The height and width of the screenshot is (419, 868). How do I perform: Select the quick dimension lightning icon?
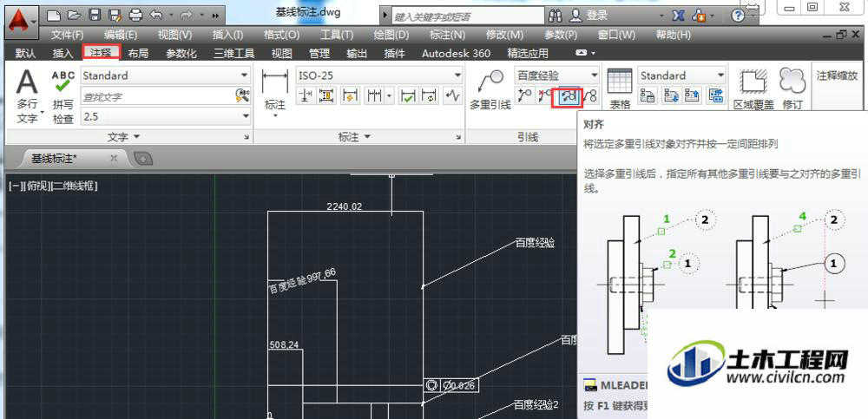349,95
